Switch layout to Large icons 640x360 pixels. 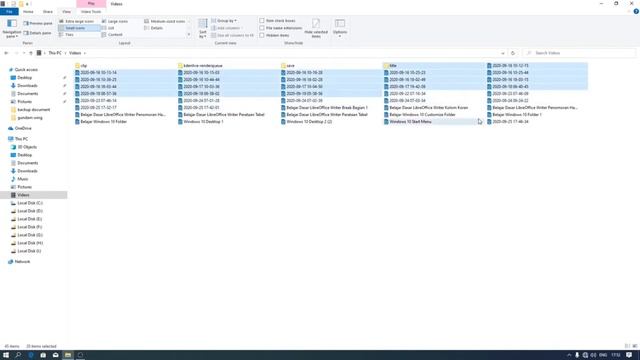click(x=115, y=21)
